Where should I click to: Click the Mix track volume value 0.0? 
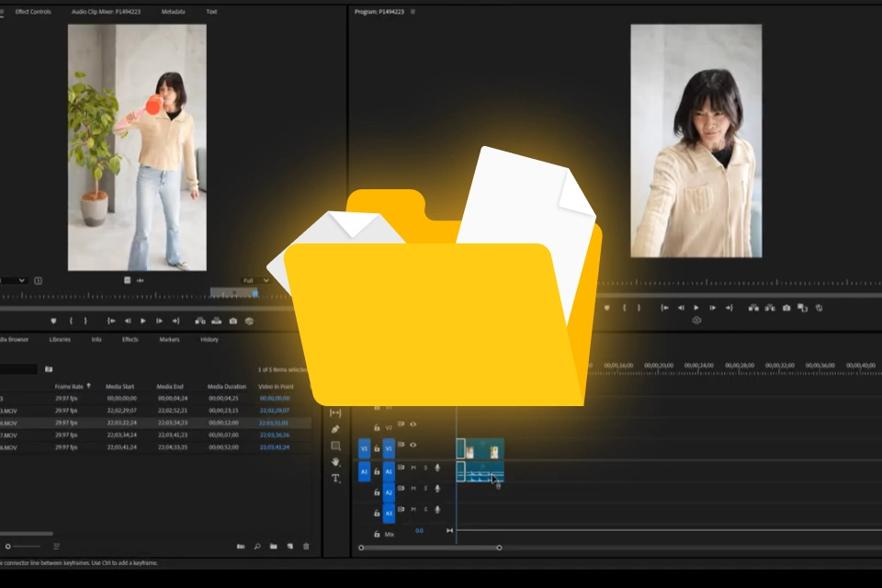[419, 531]
